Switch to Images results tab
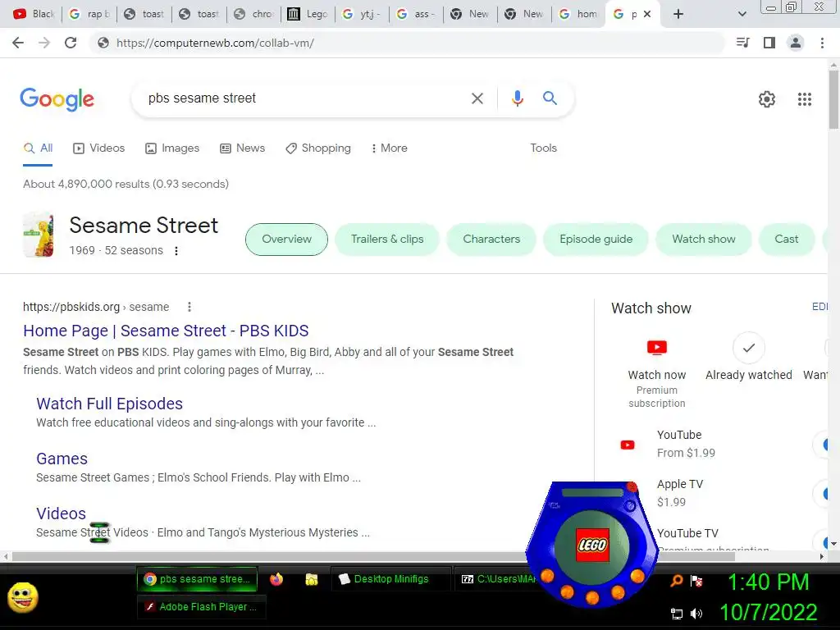Screen dimensions: 840x630 (172, 148)
